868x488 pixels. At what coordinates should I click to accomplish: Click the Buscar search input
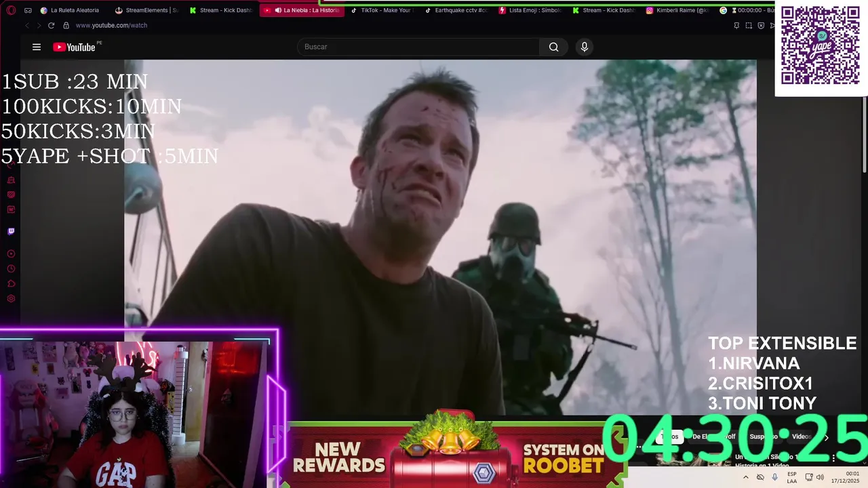[x=418, y=47]
